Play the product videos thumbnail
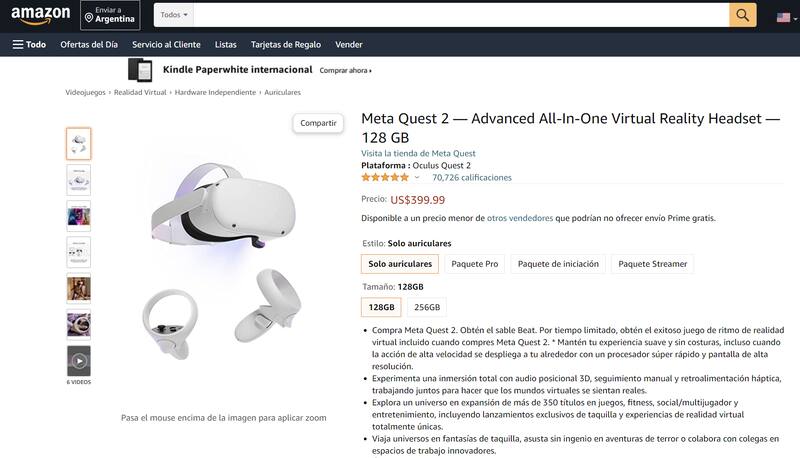The width and height of the screenshot is (800, 458). (x=79, y=361)
